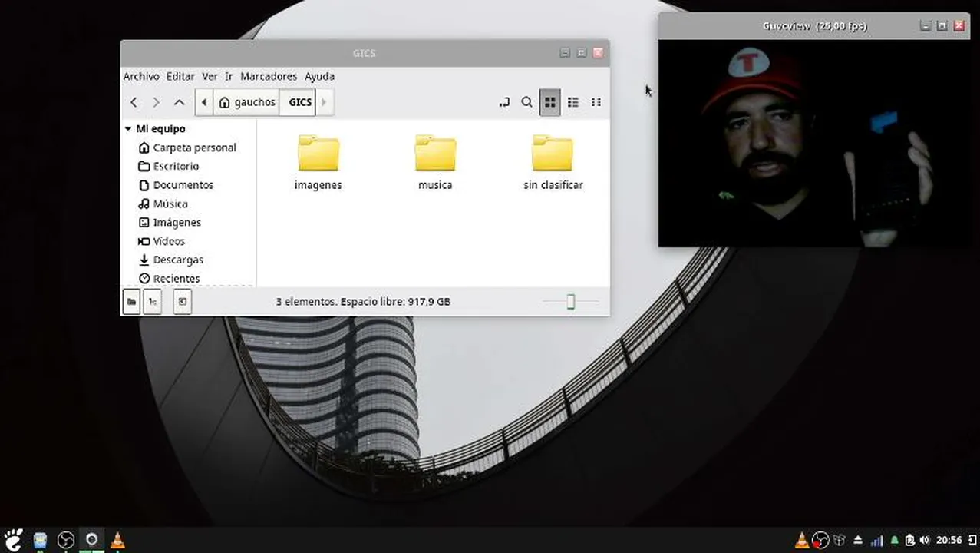The height and width of the screenshot is (553, 980).
Task: Open the Ir menu
Action: point(229,77)
